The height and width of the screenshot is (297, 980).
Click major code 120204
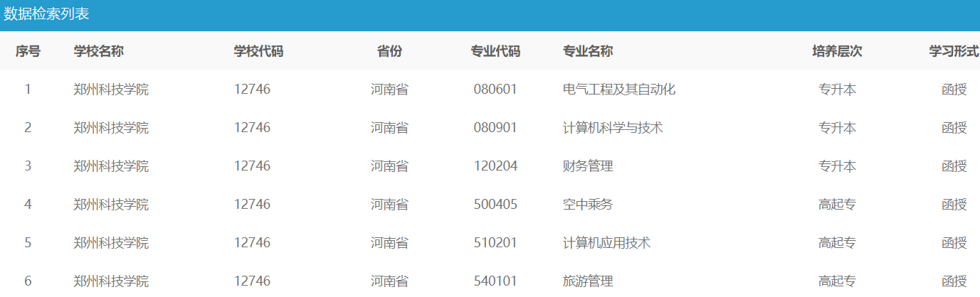tap(495, 166)
